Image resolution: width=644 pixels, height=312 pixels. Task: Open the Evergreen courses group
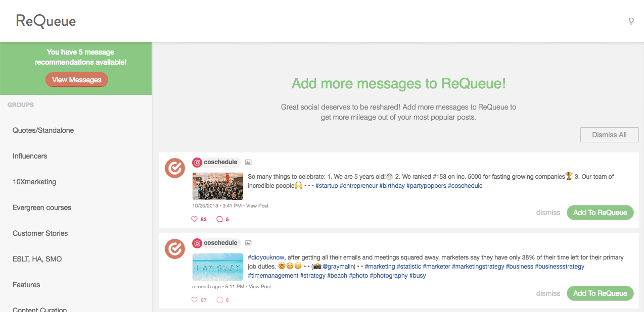coord(42,207)
